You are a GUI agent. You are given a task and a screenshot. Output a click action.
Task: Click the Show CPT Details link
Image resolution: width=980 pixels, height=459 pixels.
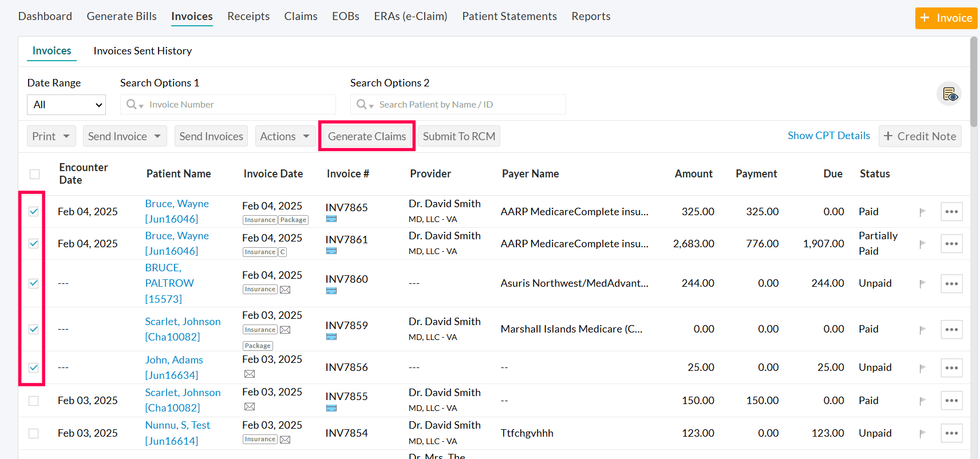tap(828, 136)
